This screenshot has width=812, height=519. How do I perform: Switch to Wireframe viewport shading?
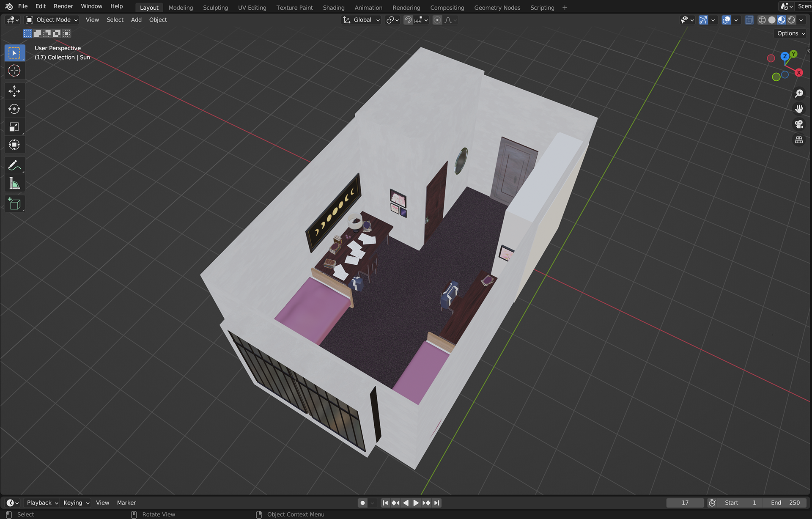pos(762,20)
